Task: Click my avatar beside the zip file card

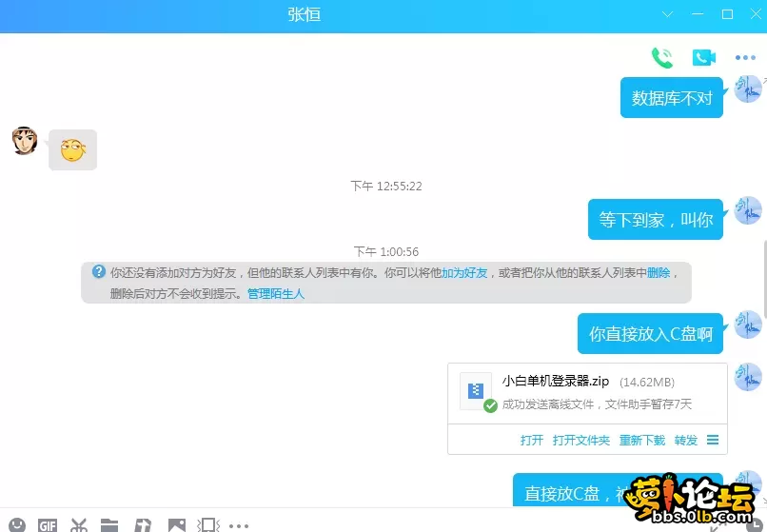Action: click(x=748, y=377)
